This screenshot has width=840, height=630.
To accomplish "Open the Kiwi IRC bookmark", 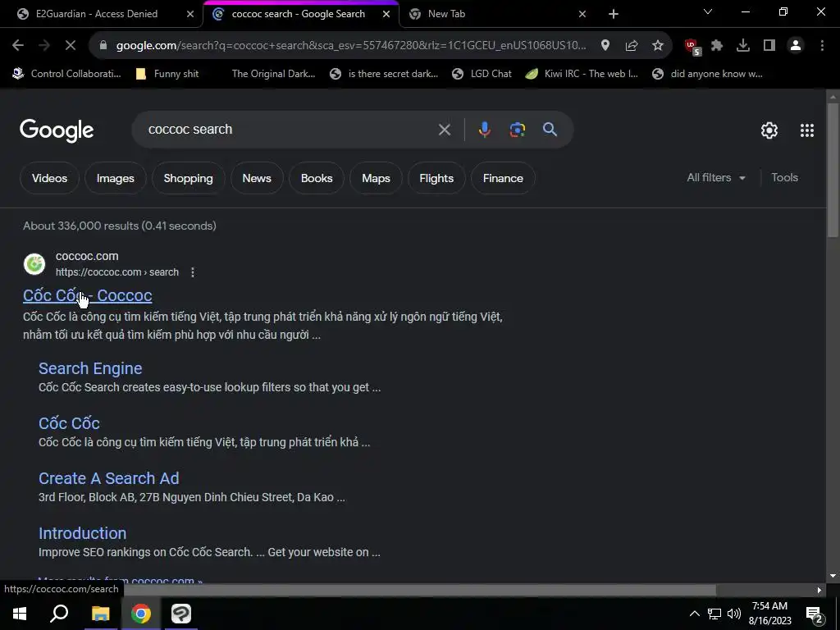I will (582, 74).
